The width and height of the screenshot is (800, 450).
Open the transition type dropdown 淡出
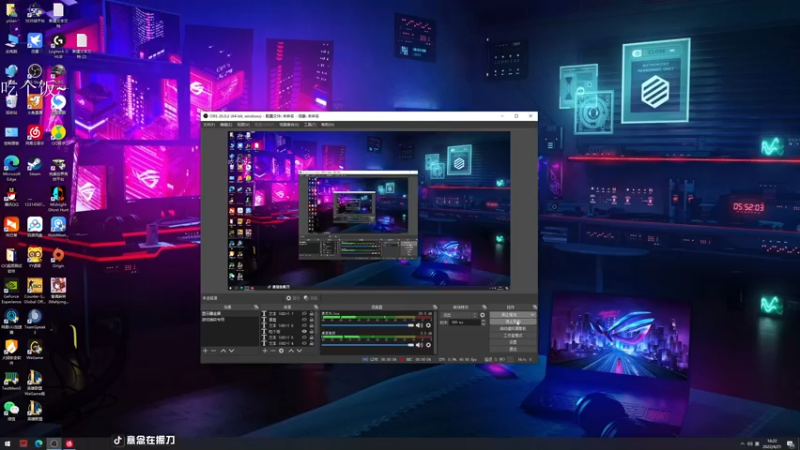coord(458,315)
